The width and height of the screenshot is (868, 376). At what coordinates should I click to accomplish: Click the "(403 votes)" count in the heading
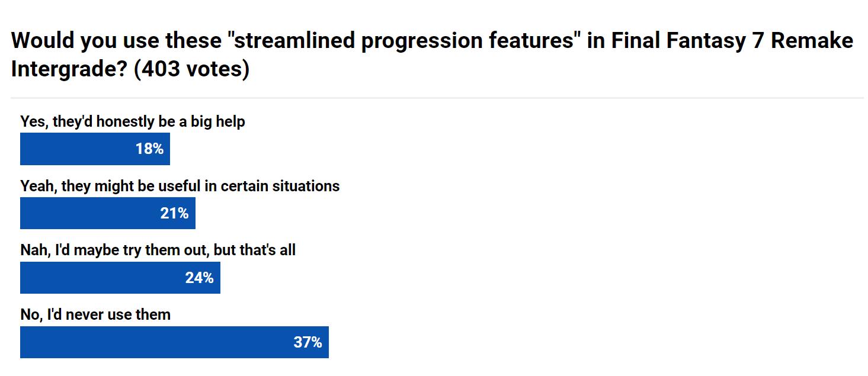click(x=191, y=69)
